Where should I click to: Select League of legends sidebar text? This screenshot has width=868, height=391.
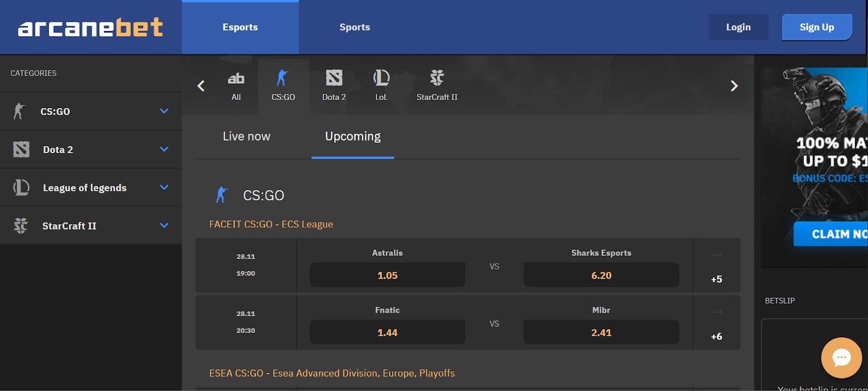pos(85,187)
